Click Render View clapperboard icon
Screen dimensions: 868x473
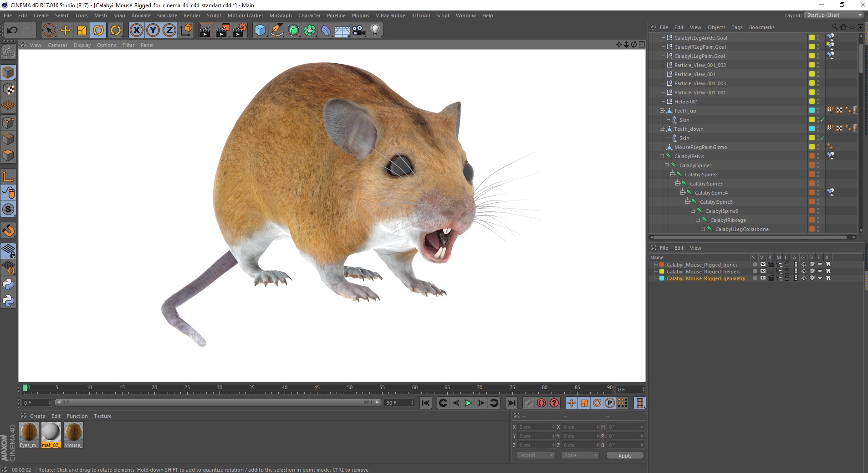206,31
